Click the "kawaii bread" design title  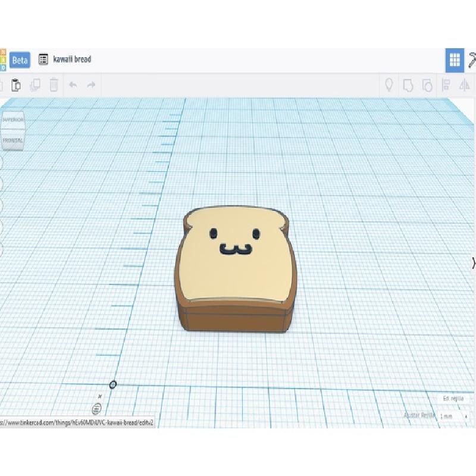pos(72,59)
